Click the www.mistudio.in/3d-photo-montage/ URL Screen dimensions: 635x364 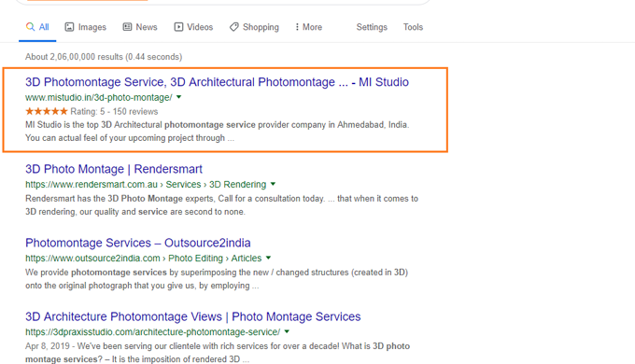[x=98, y=98]
